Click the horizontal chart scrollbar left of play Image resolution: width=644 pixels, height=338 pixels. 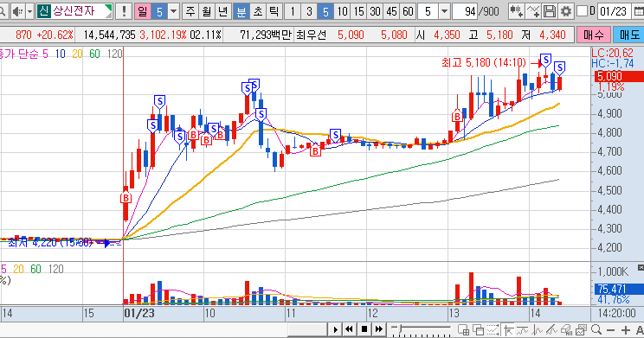pyautogui.click(x=307, y=329)
